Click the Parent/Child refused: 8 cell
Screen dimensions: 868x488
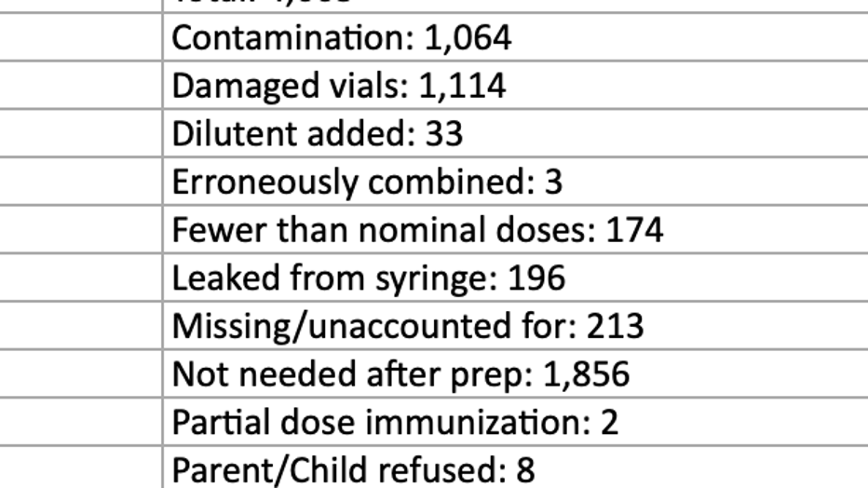click(515, 468)
